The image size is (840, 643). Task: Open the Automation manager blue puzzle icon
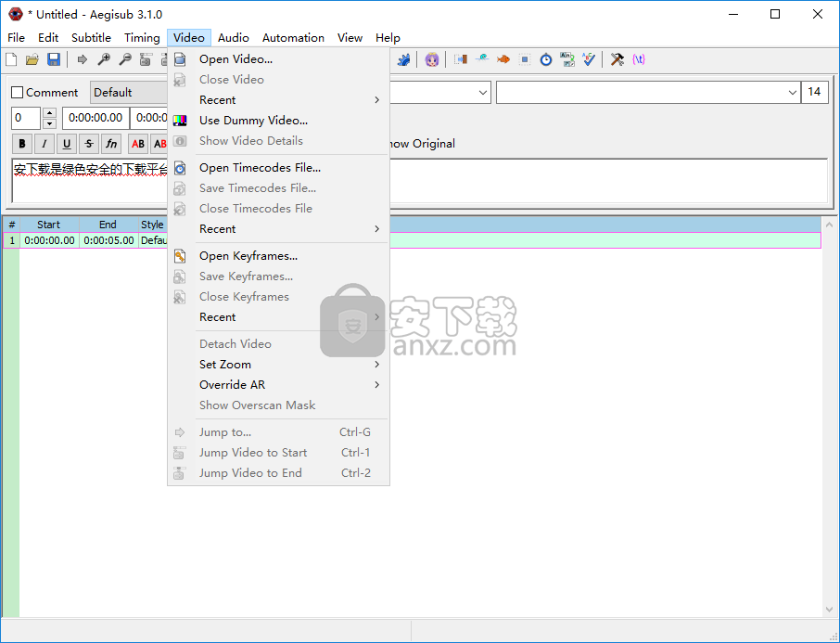tap(404, 59)
